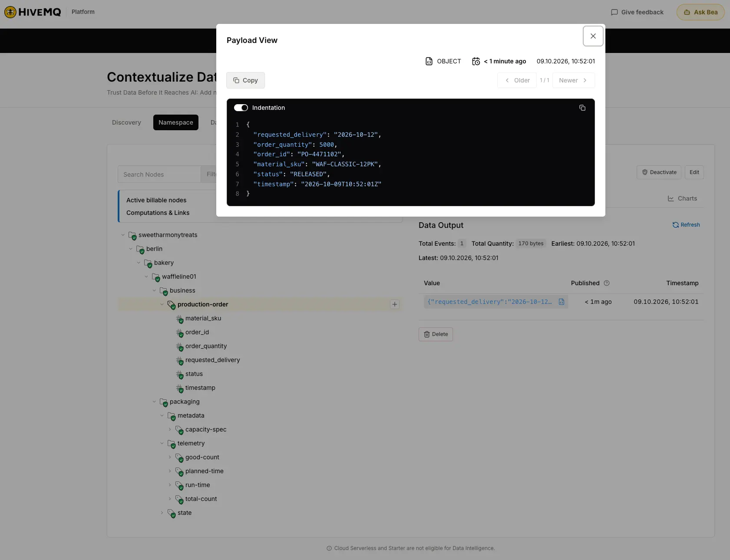Select the order_id tag icon
Screen dimensions: 730x560
pos(180,333)
